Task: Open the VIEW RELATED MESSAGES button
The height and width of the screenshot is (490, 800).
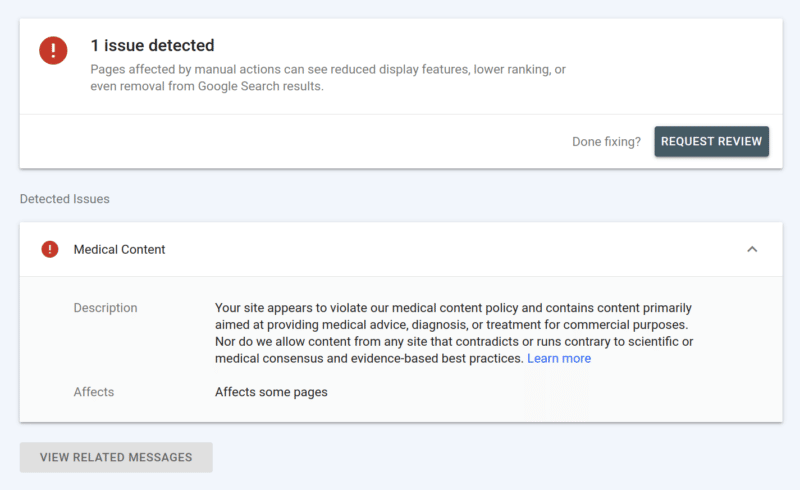Action: tap(116, 457)
